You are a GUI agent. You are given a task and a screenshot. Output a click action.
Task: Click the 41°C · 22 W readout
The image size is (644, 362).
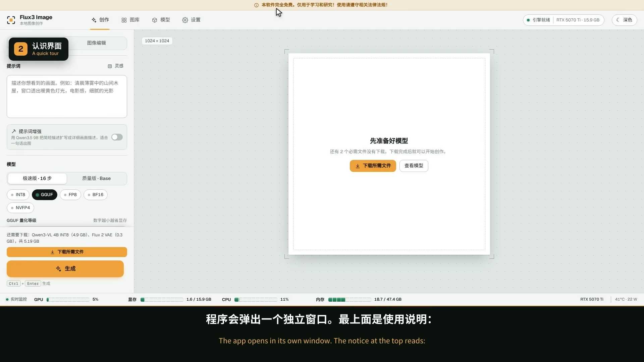(x=626, y=299)
